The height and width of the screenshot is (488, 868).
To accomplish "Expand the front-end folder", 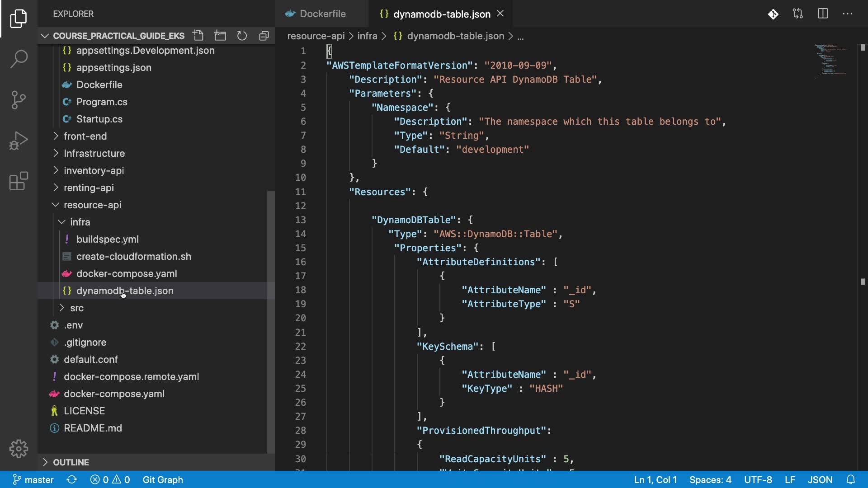I will tap(85, 136).
